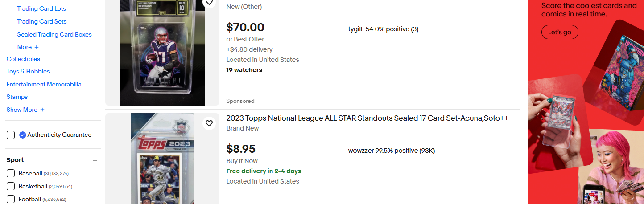This screenshot has height=204, width=644.
Task: Browse the Toys & Hobbies category
Action: (28, 71)
